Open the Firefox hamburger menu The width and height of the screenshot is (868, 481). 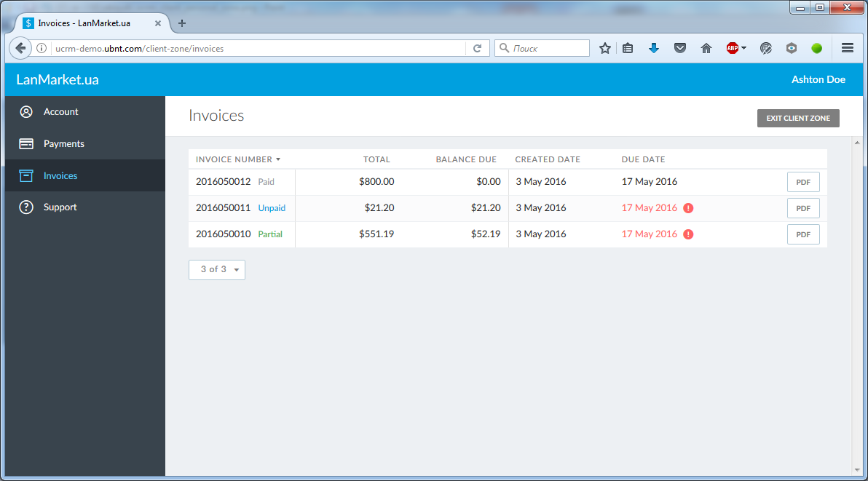pos(847,48)
